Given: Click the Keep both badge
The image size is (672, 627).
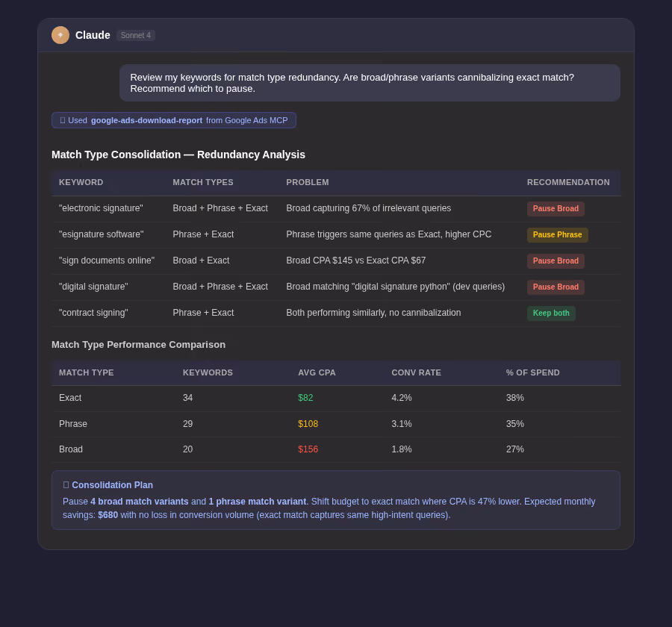Looking at the screenshot, I should click(x=551, y=313).
